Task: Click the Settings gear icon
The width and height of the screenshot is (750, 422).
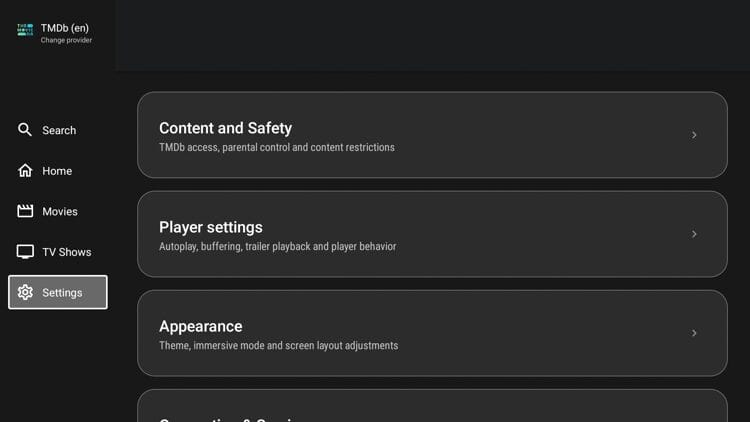Action: tap(25, 292)
